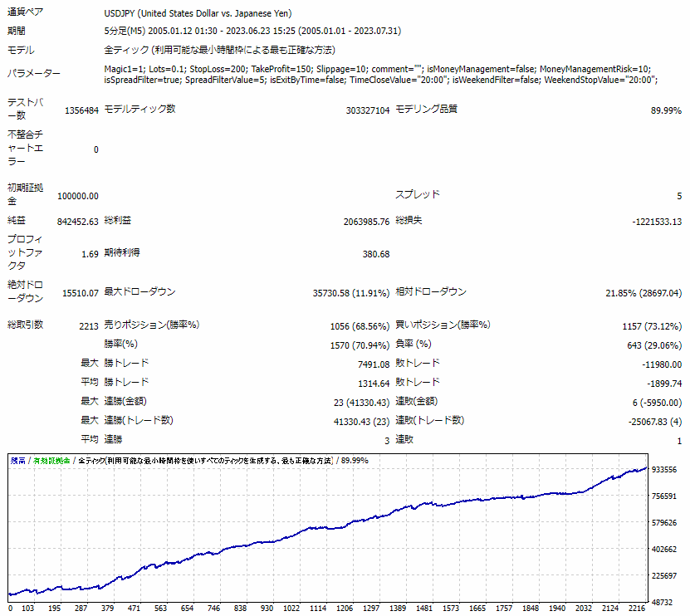
Task: Click the test bars value 1356484
Action: 82,110
